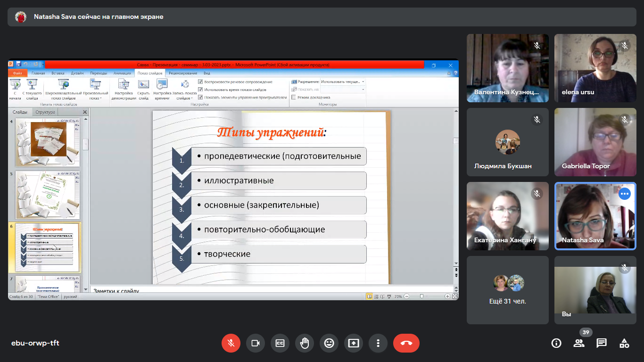Select slide 5 thumbnail
The width and height of the screenshot is (644, 362).
pos(48,195)
